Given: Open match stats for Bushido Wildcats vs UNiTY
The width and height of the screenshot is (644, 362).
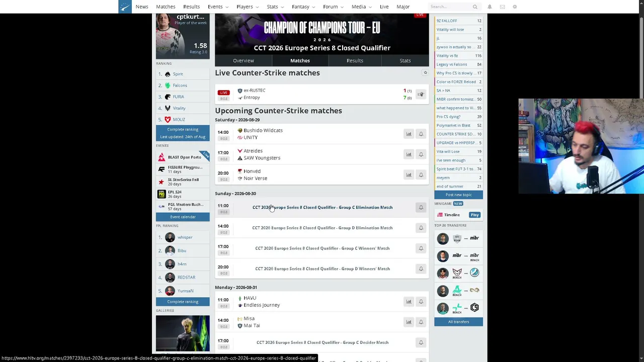Looking at the screenshot, I should point(409,134).
